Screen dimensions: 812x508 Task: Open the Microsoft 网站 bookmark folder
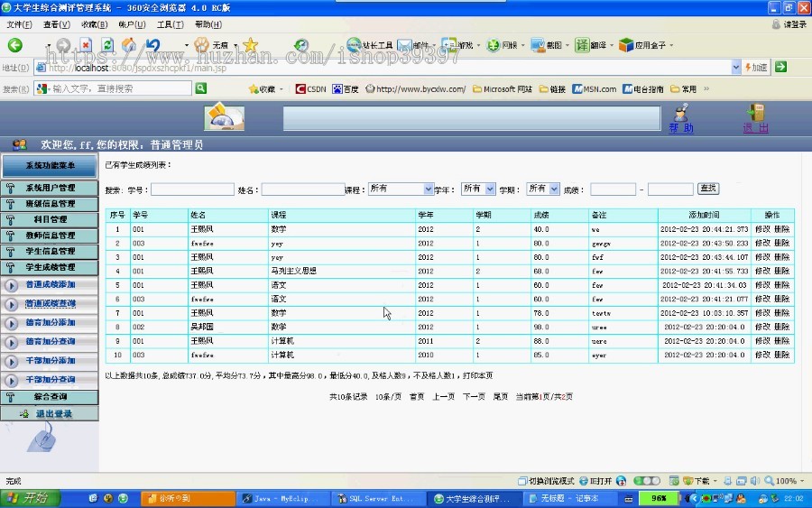tap(503, 89)
